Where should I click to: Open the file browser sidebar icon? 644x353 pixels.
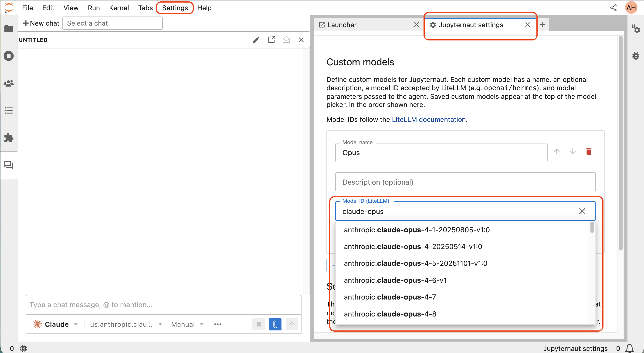(x=9, y=29)
